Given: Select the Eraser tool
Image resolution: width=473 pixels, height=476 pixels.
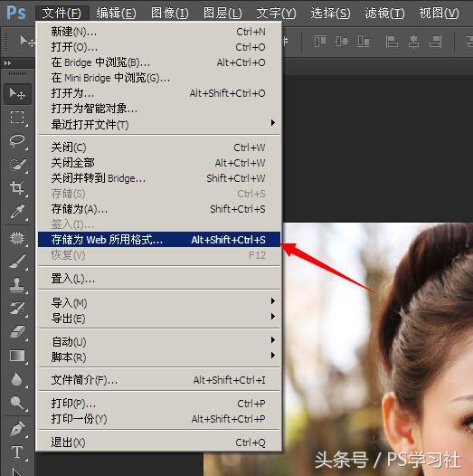Looking at the screenshot, I should [17, 332].
